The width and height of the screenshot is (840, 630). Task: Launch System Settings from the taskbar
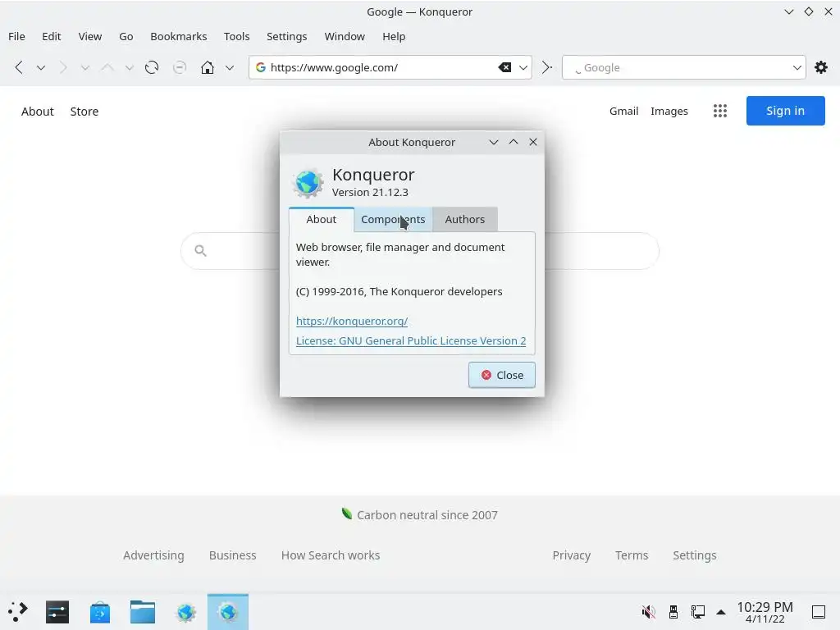pyautogui.click(x=57, y=612)
